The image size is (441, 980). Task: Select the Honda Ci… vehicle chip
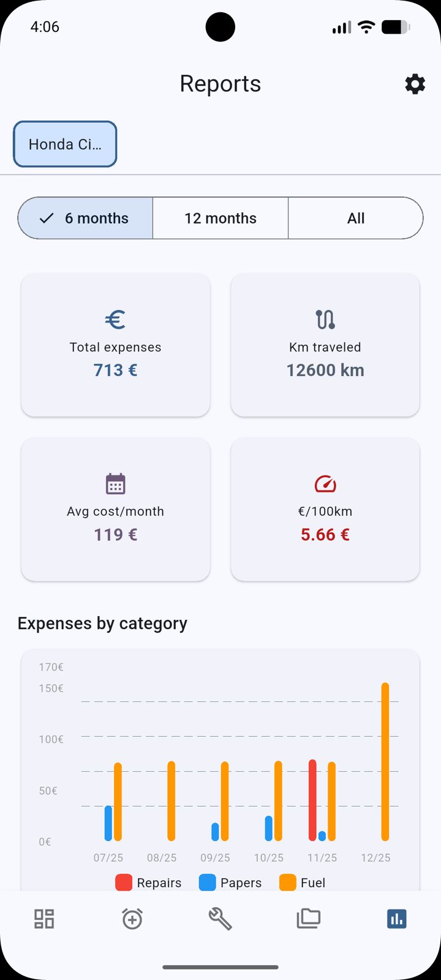click(x=65, y=144)
